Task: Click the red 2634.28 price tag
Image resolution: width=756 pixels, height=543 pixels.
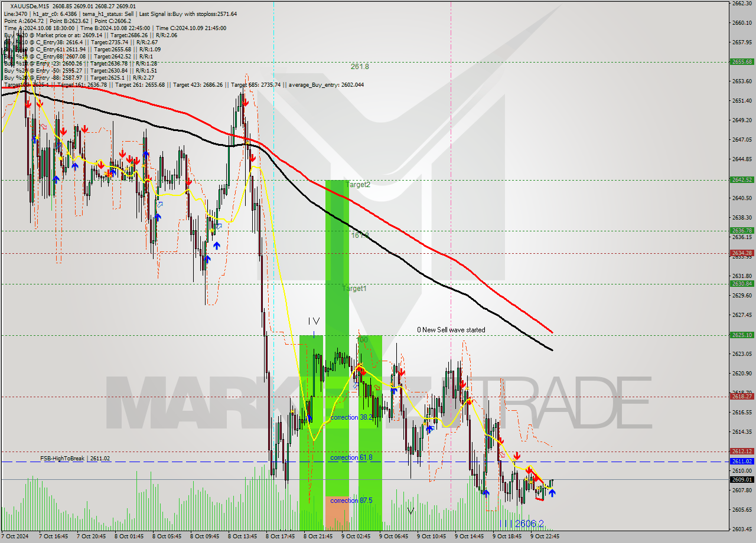Action: coord(742,253)
